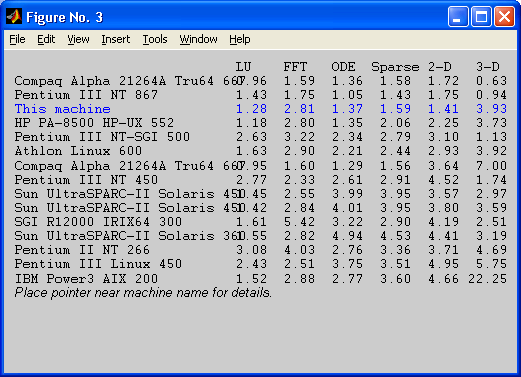Click the 4.95 2-D value in Pentium III Linux row
This screenshot has width=521, height=377.
(x=443, y=264)
